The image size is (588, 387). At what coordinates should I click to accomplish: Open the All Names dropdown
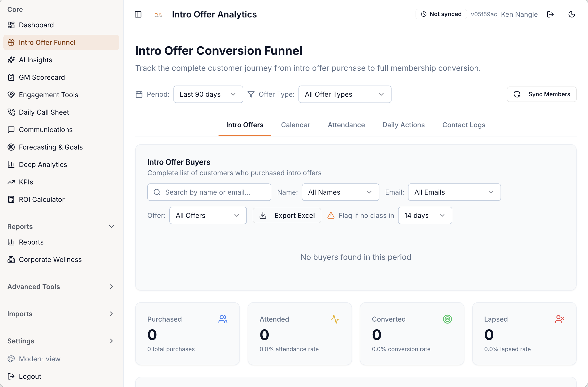340,192
